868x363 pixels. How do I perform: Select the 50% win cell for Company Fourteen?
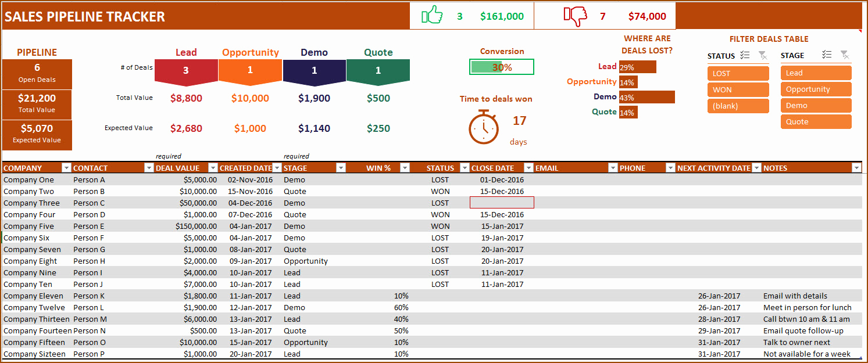(378, 330)
